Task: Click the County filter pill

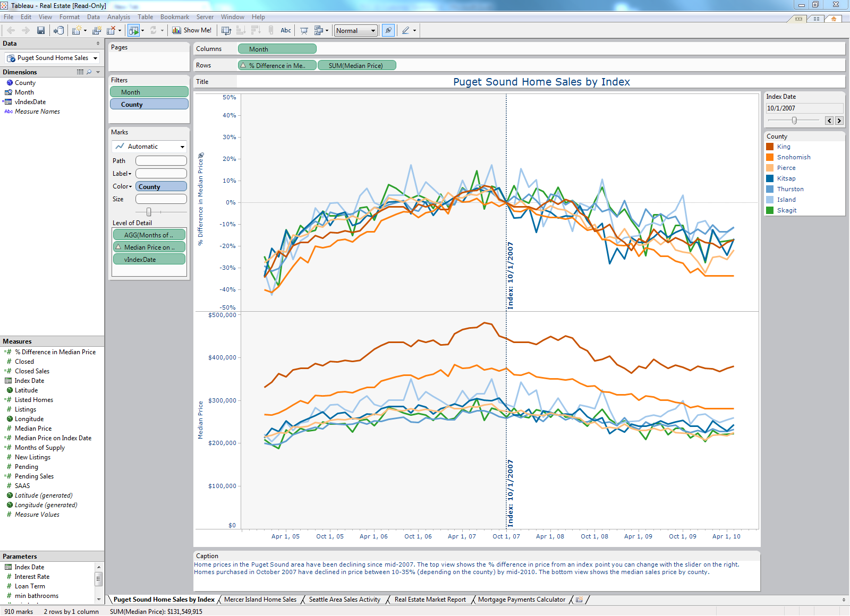Action: tap(149, 104)
